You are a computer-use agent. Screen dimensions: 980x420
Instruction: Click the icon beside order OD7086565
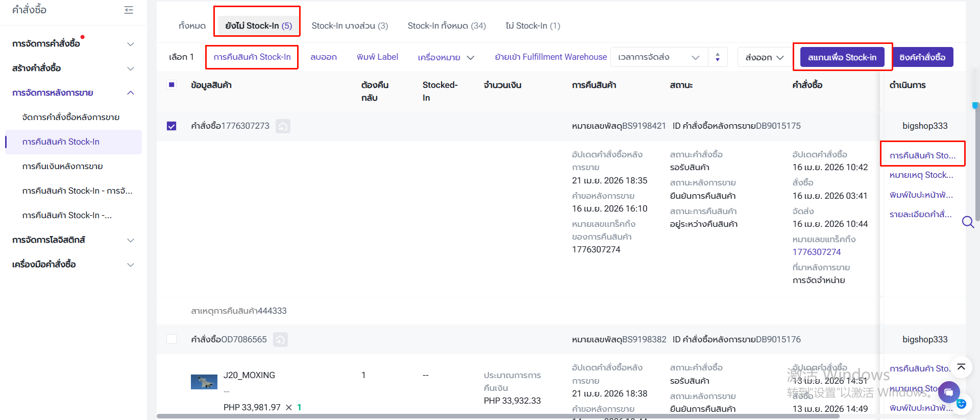(280, 340)
